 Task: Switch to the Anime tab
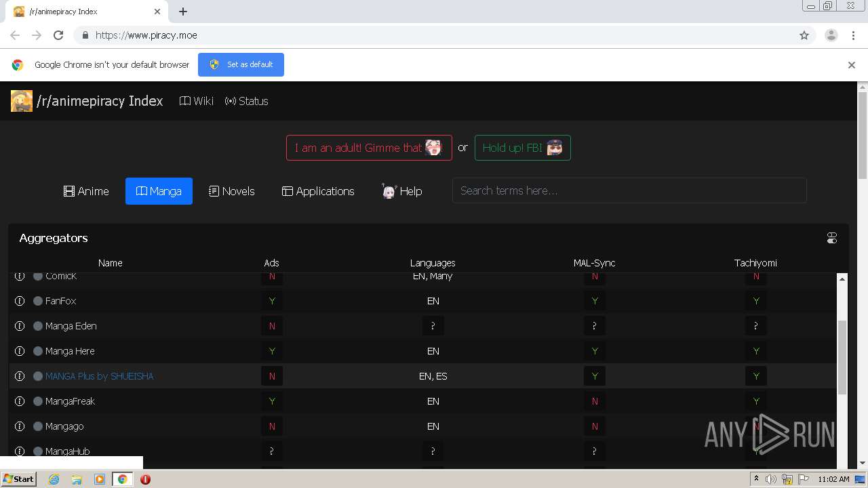click(x=86, y=191)
